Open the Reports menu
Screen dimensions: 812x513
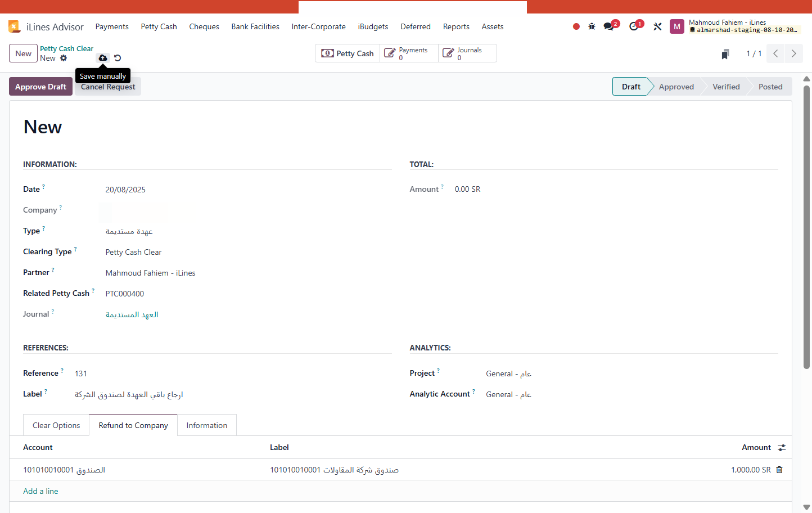click(x=456, y=26)
